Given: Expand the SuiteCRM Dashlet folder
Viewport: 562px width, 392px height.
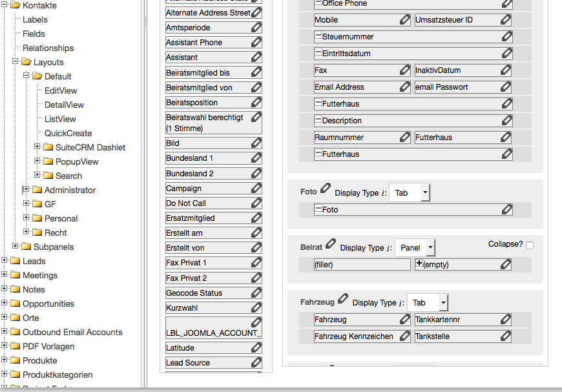Looking at the screenshot, I should pos(37,147).
